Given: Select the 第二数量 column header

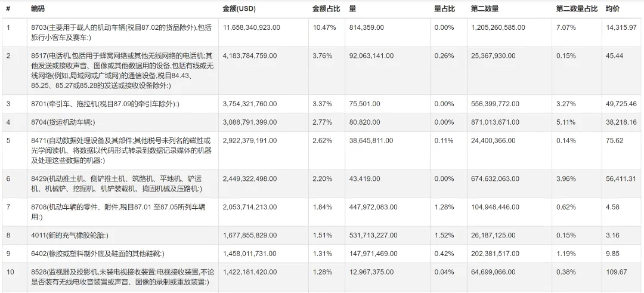Looking at the screenshot, I should tap(485, 8).
